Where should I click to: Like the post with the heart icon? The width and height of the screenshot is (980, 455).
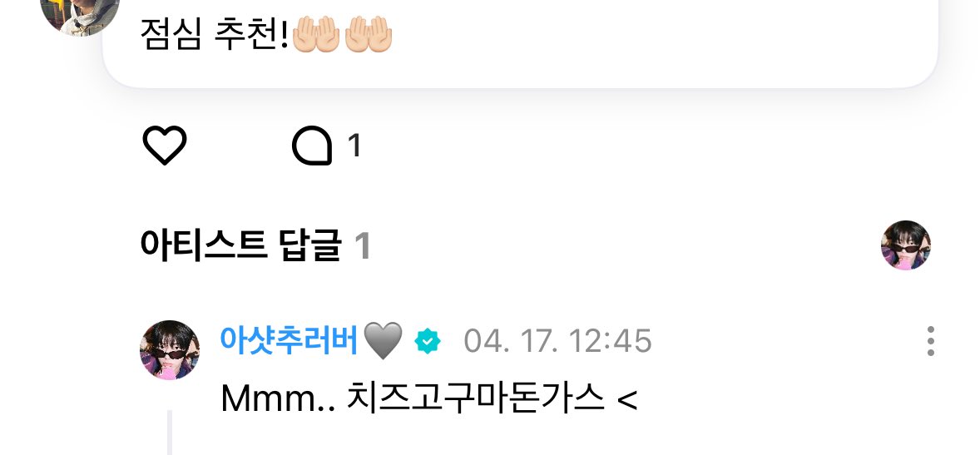click(165, 146)
